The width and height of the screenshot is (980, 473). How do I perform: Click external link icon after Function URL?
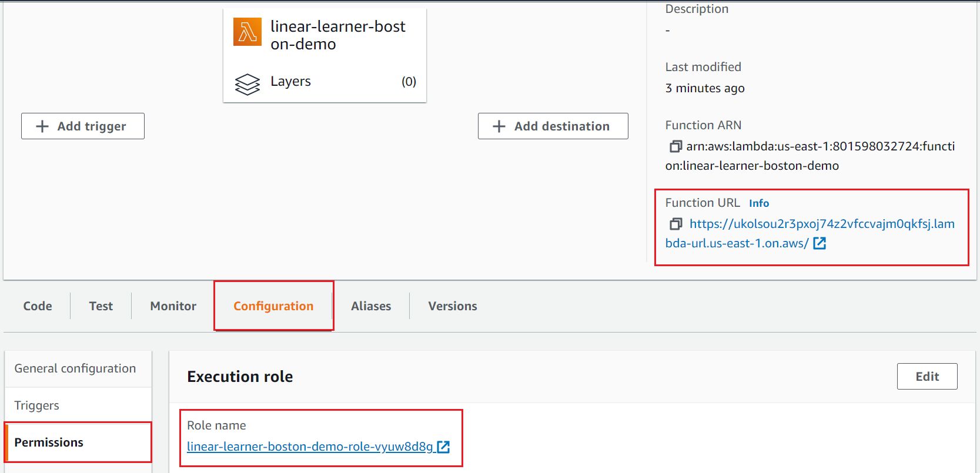point(820,243)
